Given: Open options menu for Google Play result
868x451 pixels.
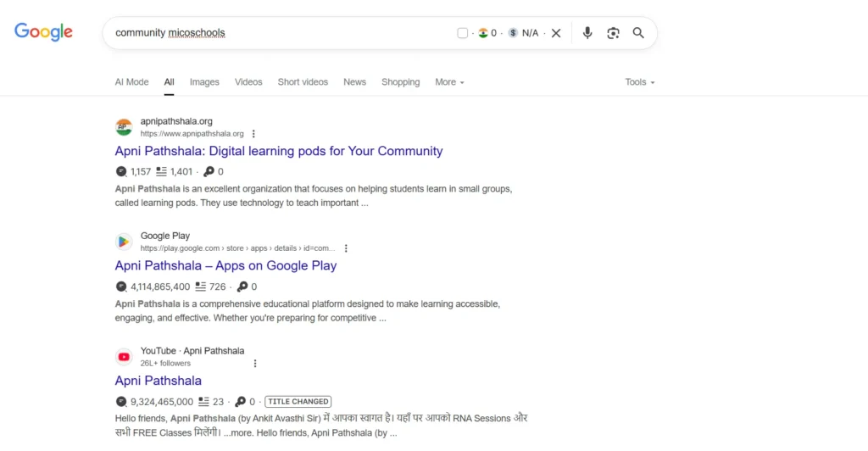Looking at the screenshot, I should (x=346, y=248).
